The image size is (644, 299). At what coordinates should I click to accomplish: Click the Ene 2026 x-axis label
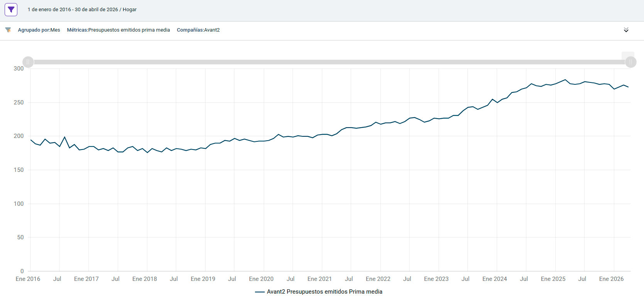[x=611, y=279]
